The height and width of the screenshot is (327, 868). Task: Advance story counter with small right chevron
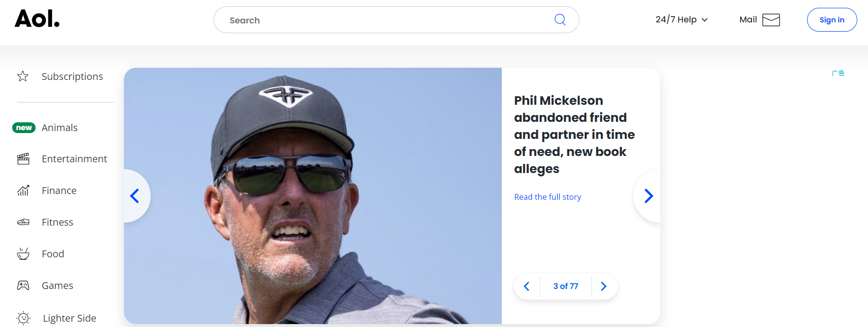[604, 286]
